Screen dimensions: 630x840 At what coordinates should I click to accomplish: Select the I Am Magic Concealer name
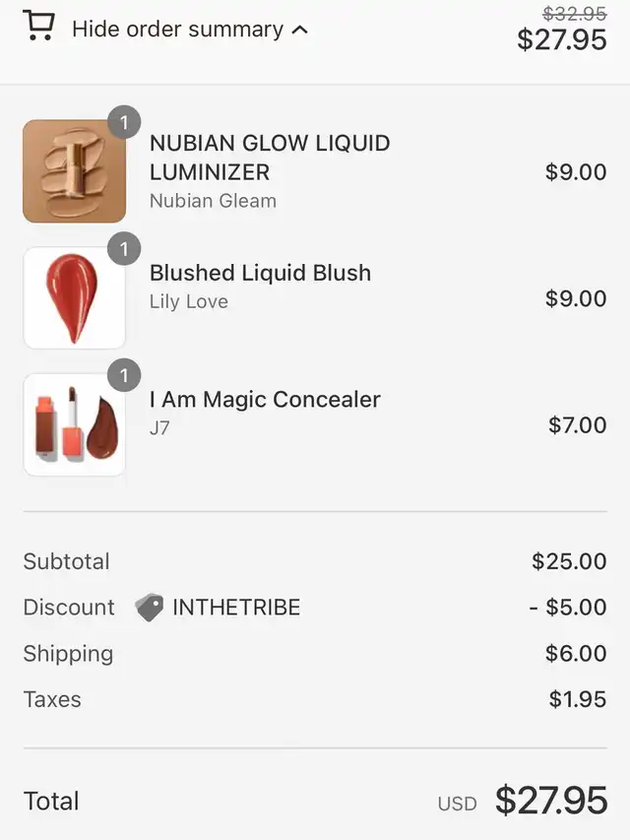(265, 399)
